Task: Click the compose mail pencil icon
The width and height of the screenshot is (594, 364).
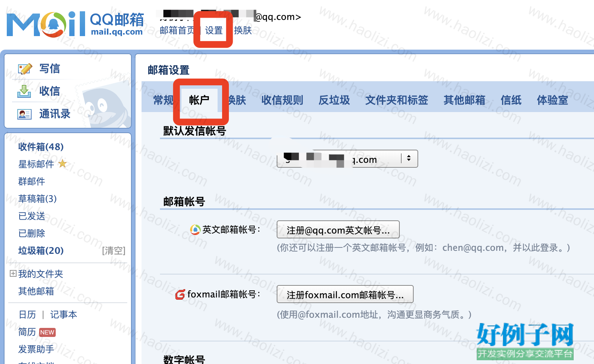Action: point(25,69)
